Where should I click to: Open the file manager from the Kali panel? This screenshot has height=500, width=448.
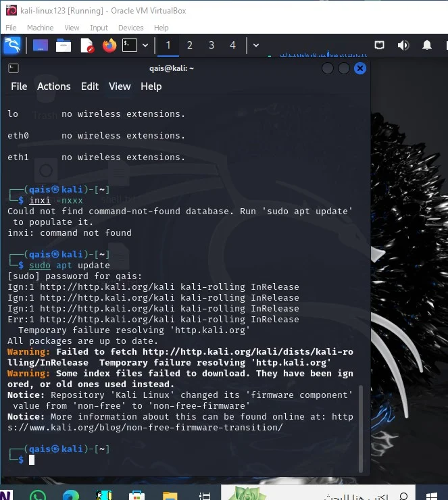(64, 45)
